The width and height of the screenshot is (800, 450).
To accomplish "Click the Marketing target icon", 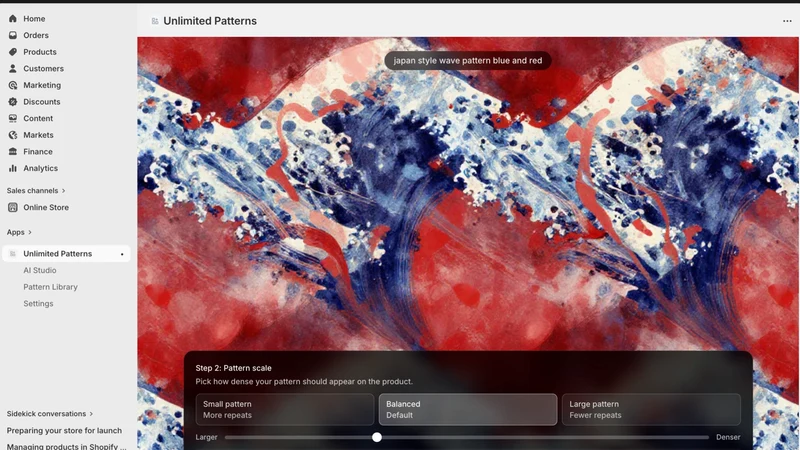I will (x=13, y=85).
